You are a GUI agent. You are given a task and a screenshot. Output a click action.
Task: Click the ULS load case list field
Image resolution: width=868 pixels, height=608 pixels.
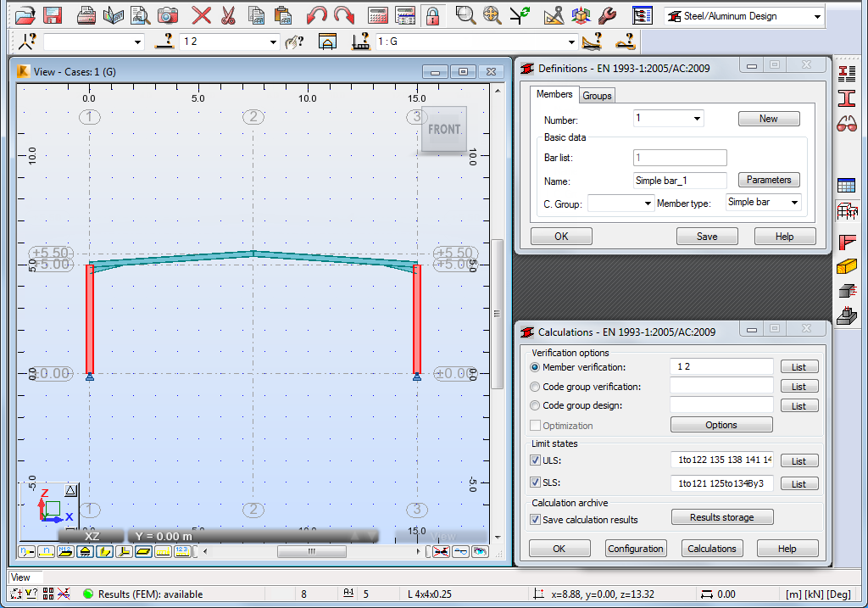[722, 460]
